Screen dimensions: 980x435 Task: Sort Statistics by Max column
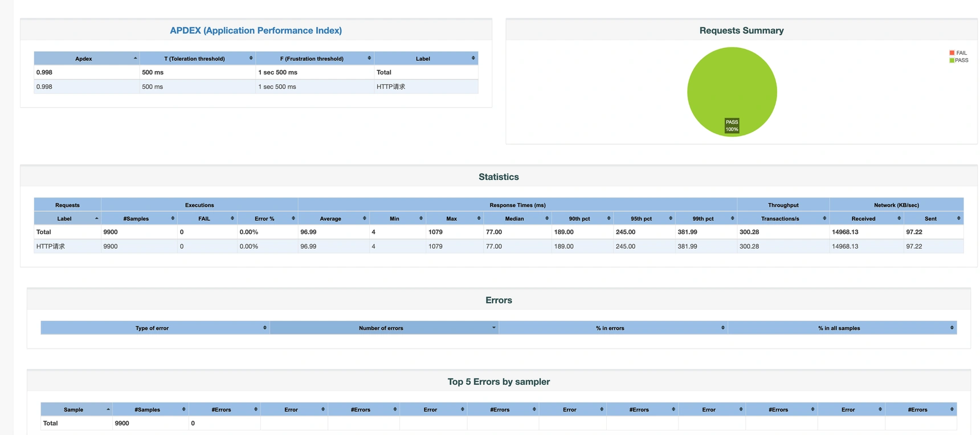[454, 219]
